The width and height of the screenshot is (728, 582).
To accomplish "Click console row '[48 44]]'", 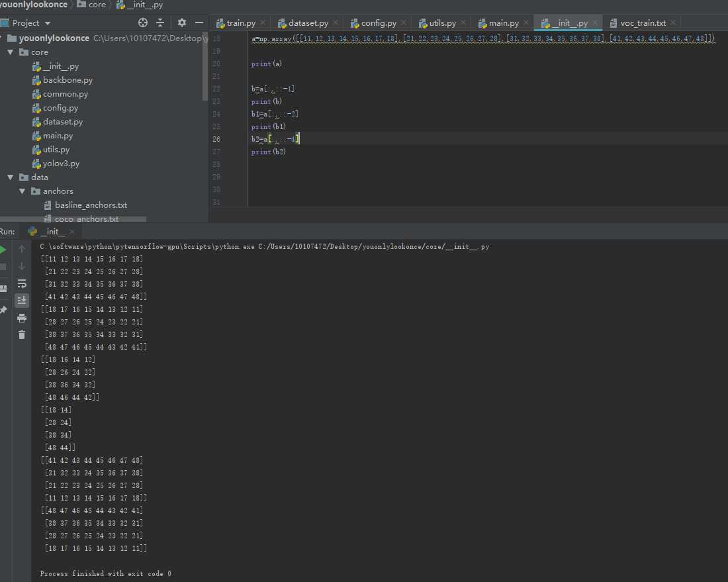I will pyautogui.click(x=60, y=448).
